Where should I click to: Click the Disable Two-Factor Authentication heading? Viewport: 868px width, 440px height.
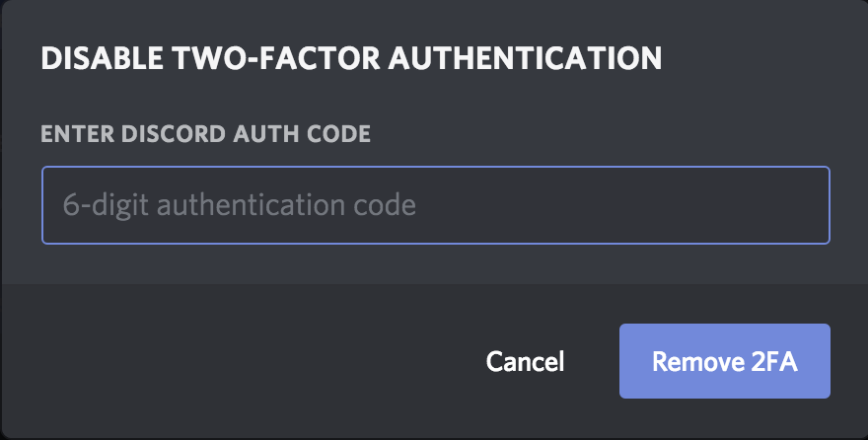pyautogui.click(x=351, y=58)
